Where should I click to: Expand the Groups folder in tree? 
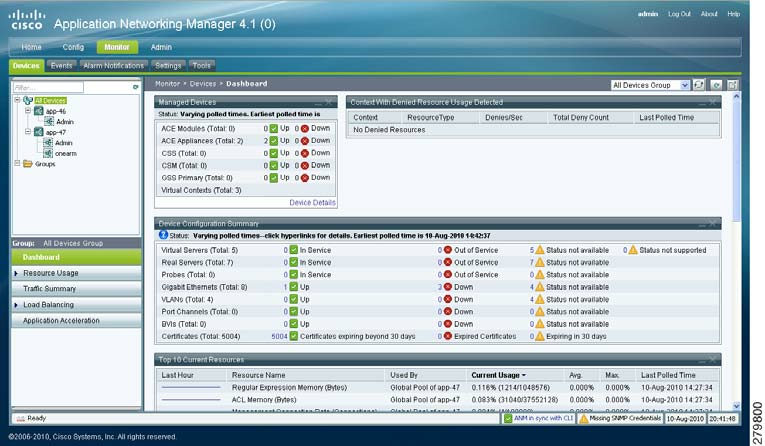18,164
